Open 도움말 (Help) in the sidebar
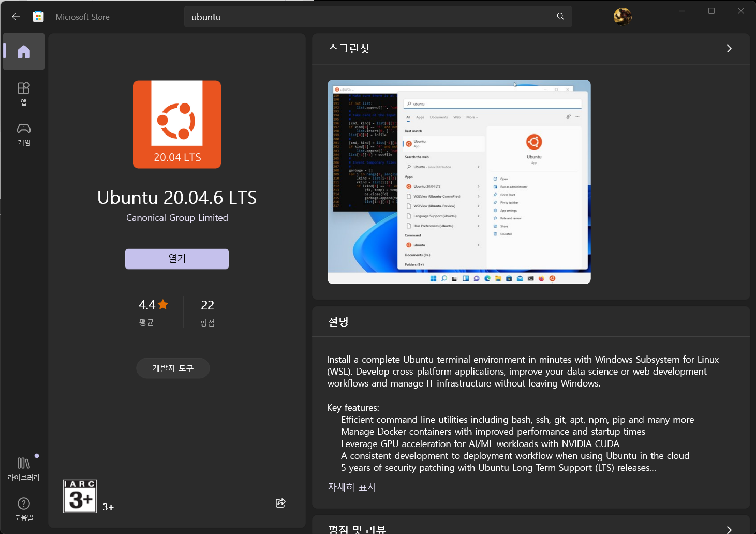 pos(24,509)
